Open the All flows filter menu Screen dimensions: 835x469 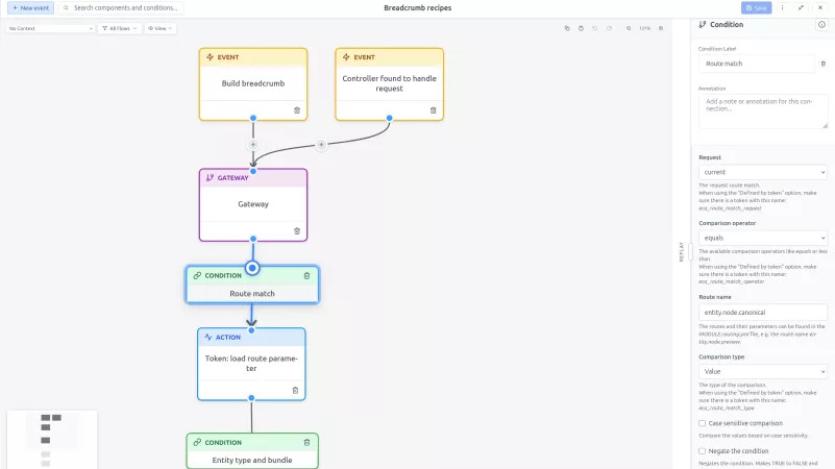coord(119,28)
